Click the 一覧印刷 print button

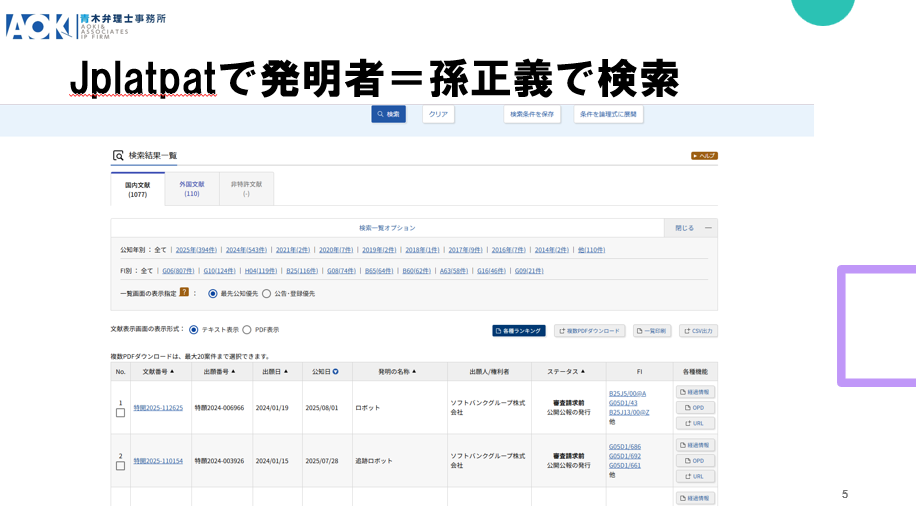tap(652, 331)
